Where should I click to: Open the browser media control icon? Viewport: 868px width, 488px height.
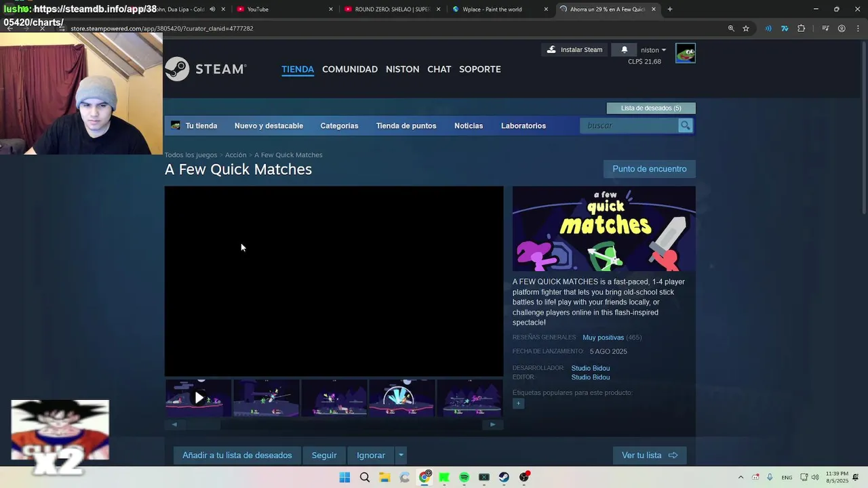pos(825,28)
